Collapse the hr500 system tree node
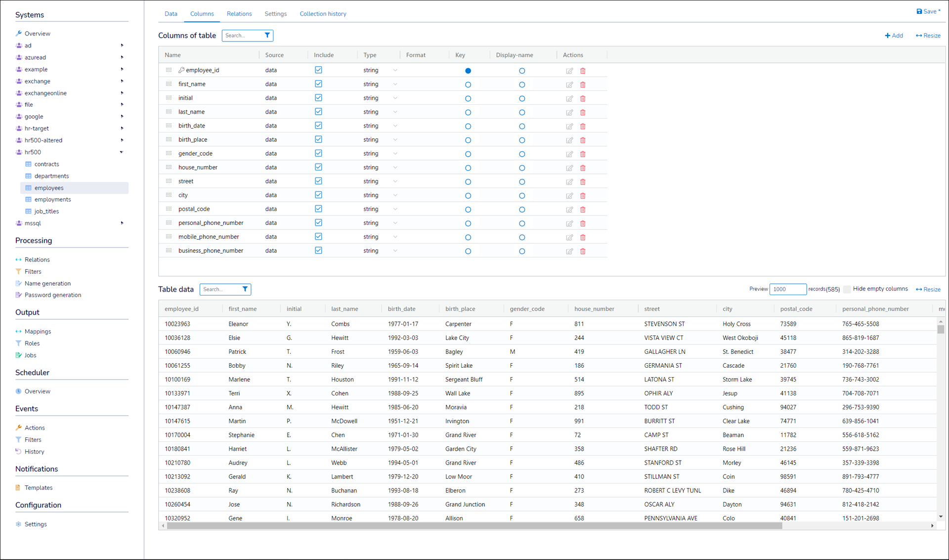This screenshot has height=560, width=949. pos(122,152)
